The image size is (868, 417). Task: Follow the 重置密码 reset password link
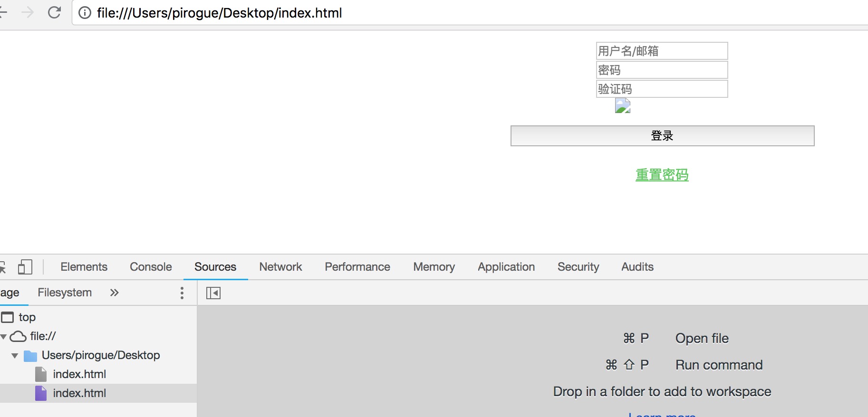tap(662, 175)
